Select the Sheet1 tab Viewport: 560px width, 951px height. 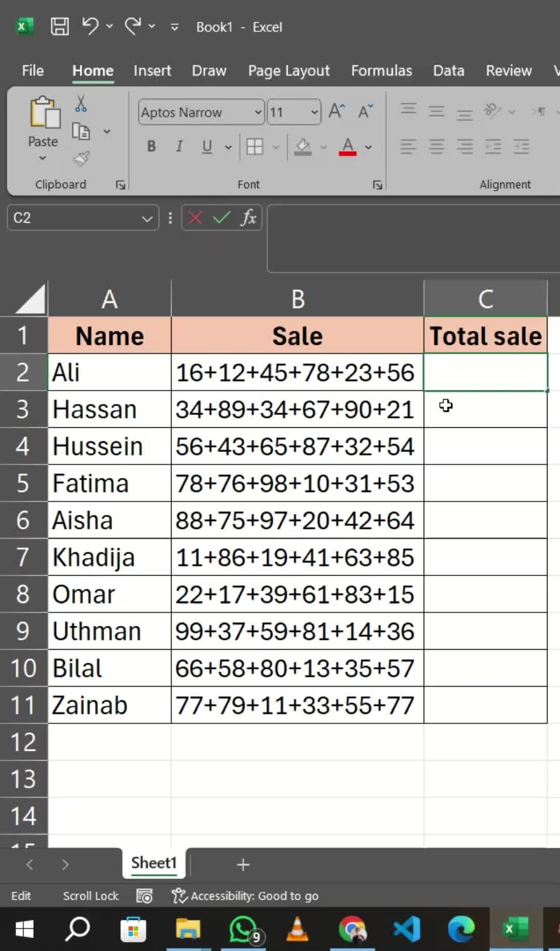point(154,863)
